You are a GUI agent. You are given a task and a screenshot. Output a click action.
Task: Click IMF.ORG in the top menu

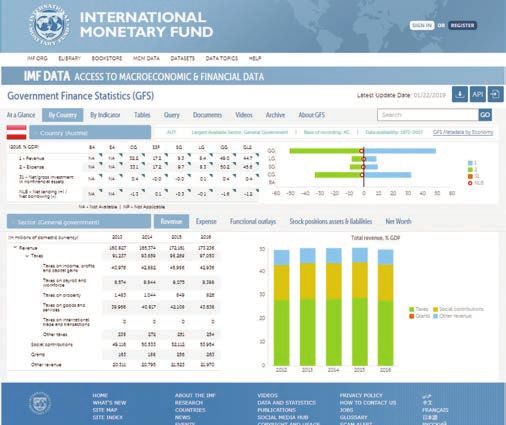37,58
